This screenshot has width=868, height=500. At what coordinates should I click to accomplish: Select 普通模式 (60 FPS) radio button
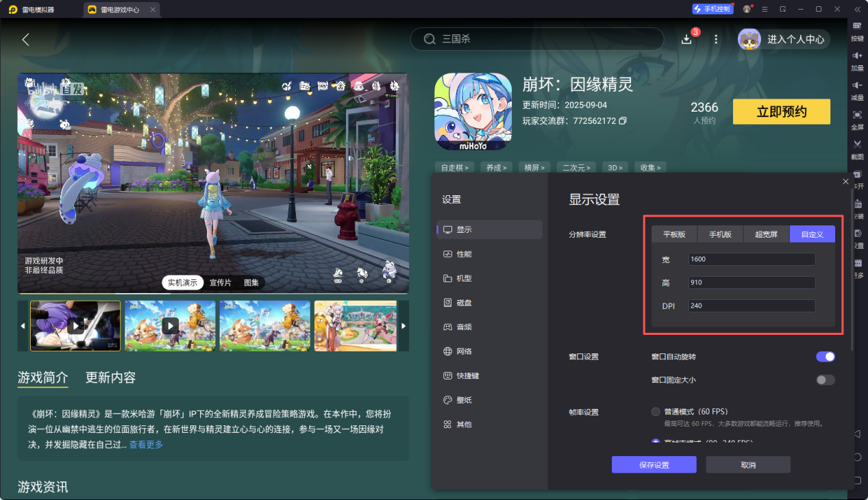[656, 412]
